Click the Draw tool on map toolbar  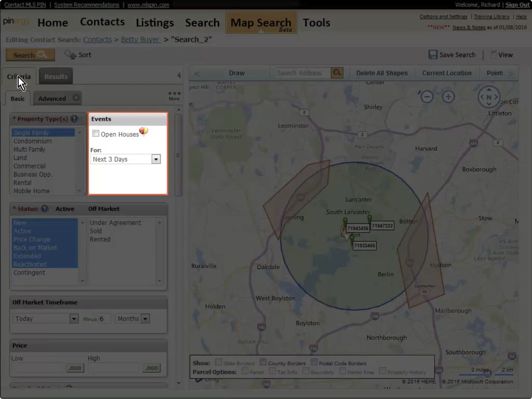coord(236,73)
